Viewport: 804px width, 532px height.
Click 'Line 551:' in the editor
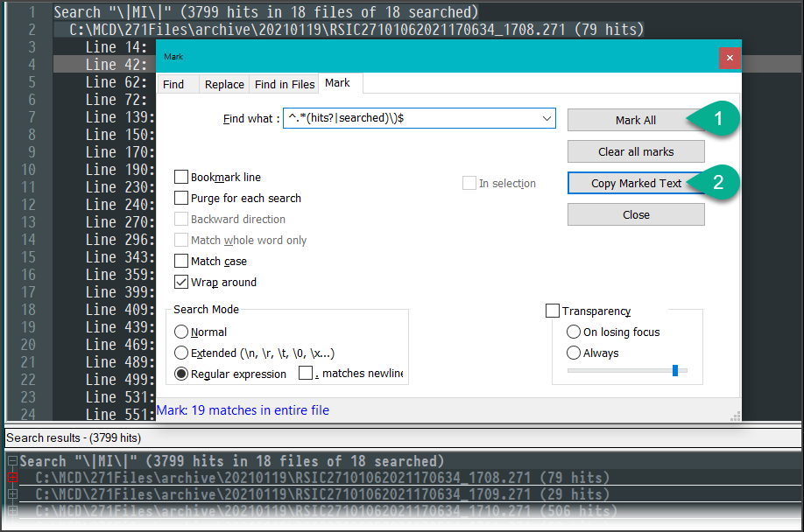point(120,414)
